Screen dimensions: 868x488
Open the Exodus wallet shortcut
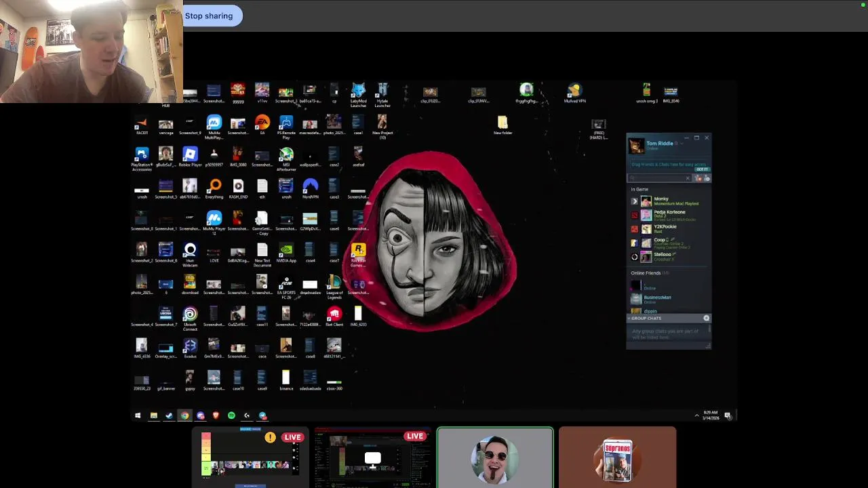pyautogui.click(x=190, y=349)
